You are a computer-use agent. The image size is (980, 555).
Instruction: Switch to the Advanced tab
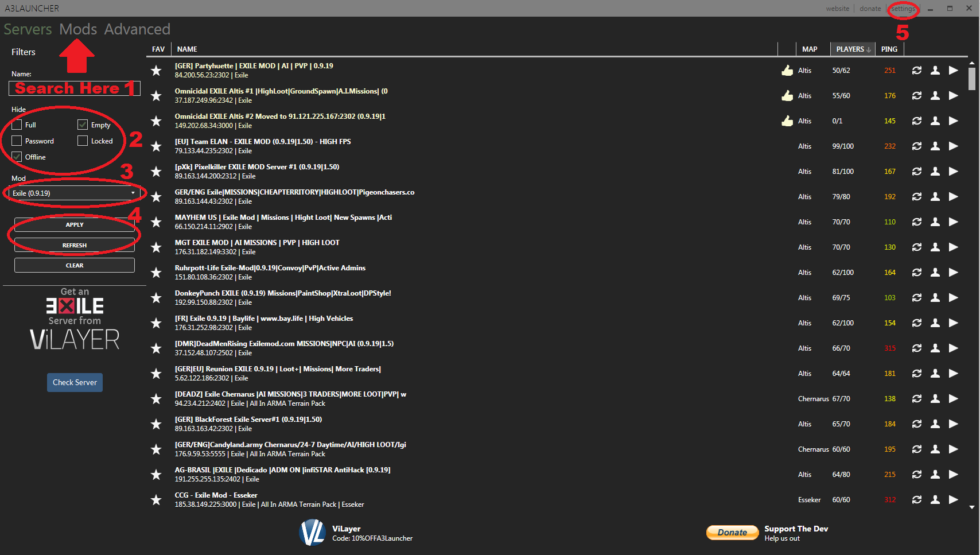(x=137, y=29)
